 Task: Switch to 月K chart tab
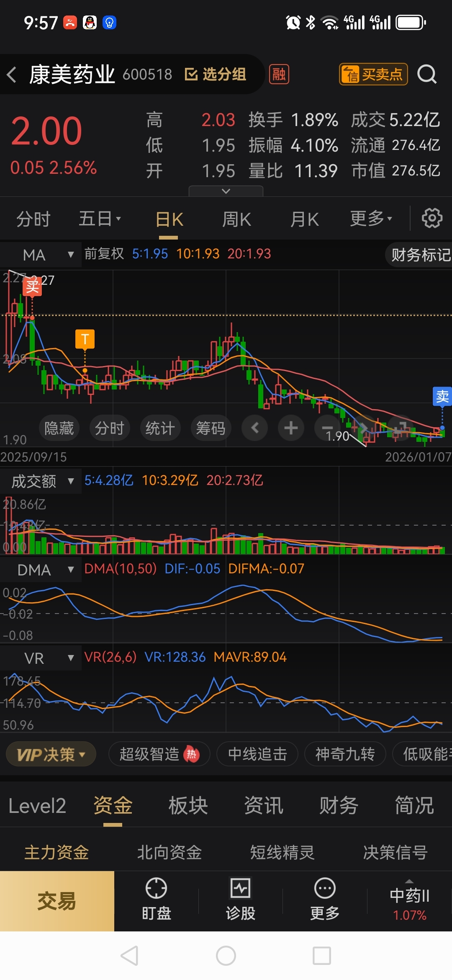point(305,219)
